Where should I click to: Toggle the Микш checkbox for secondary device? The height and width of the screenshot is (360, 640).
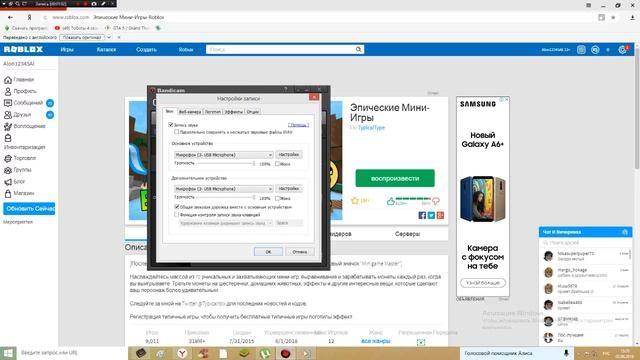pyautogui.click(x=277, y=198)
